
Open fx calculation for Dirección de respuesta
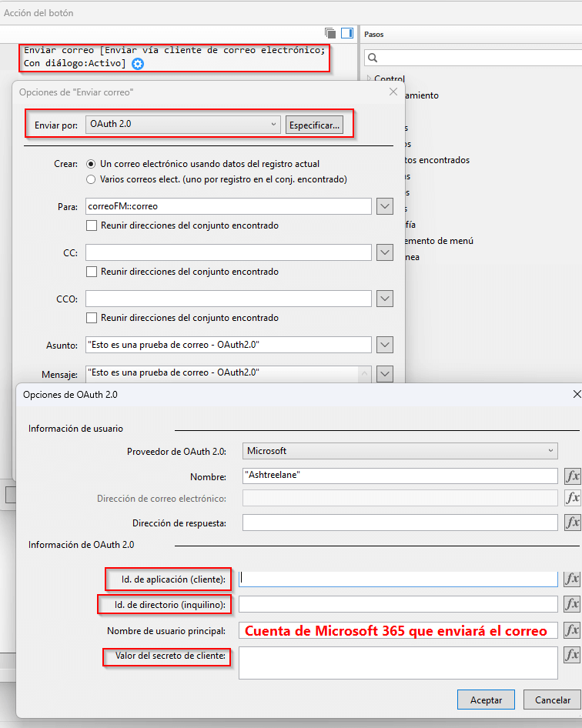pos(572,523)
